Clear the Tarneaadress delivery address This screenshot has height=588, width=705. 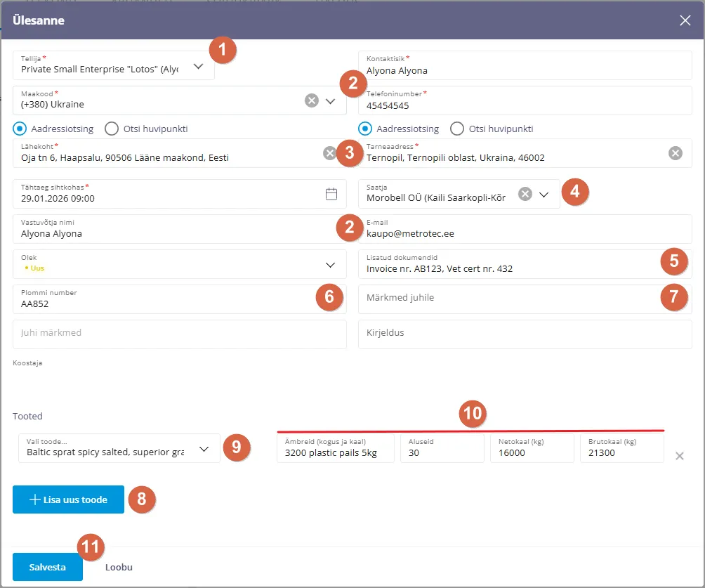coord(675,153)
